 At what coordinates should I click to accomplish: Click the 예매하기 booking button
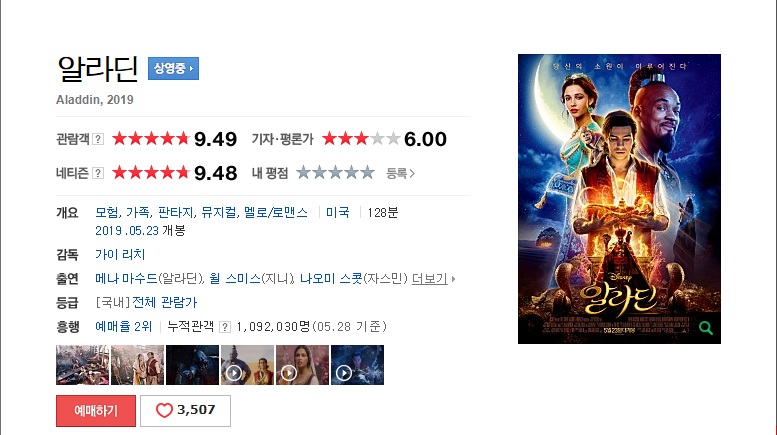coord(96,411)
